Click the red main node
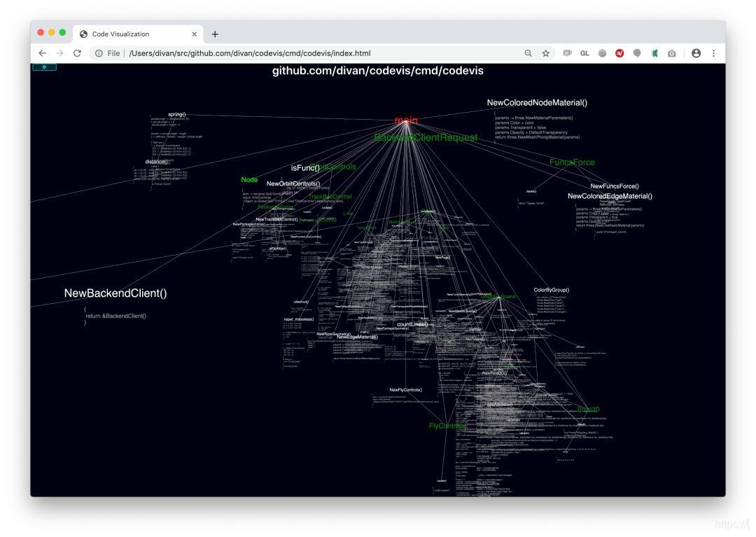 point(406,120)
